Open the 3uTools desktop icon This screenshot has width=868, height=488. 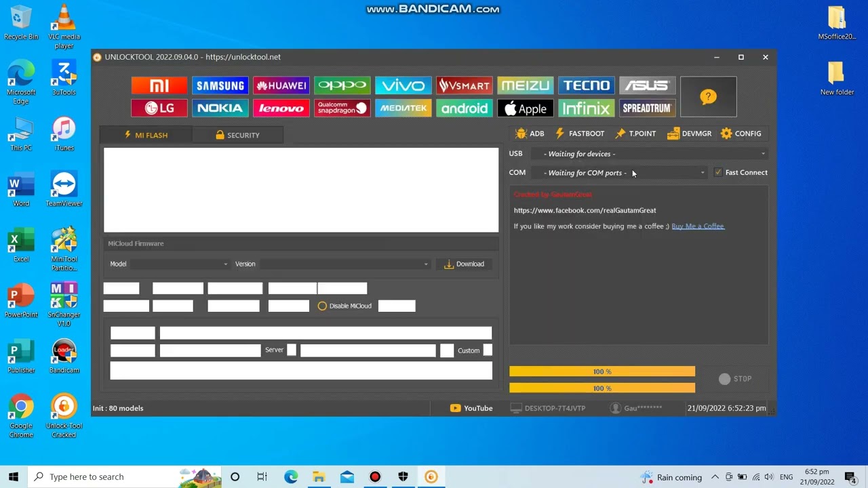pos(64,77)
